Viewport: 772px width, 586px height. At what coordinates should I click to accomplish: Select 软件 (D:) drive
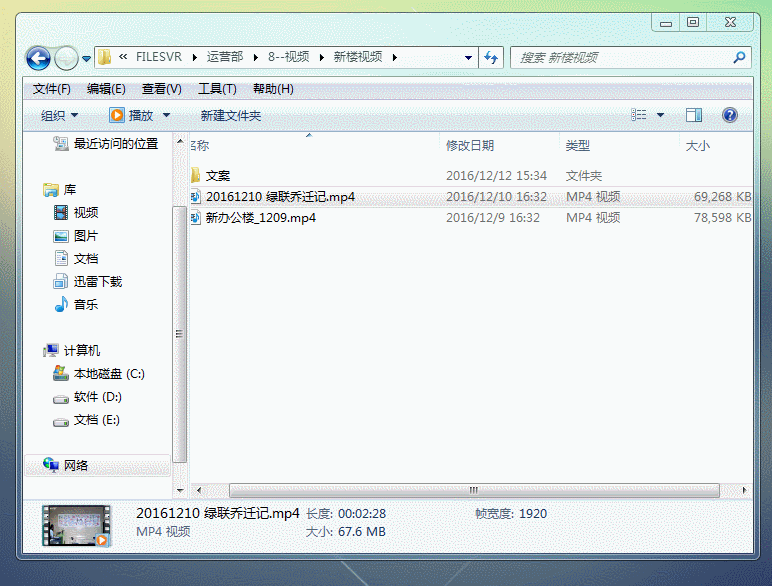point(88,397)
